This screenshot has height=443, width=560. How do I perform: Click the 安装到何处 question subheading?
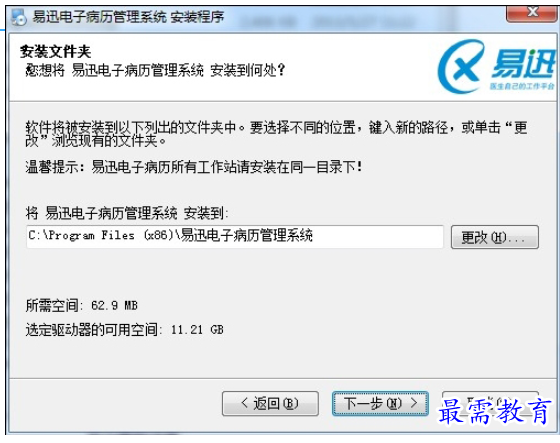[x=155, y=70]
